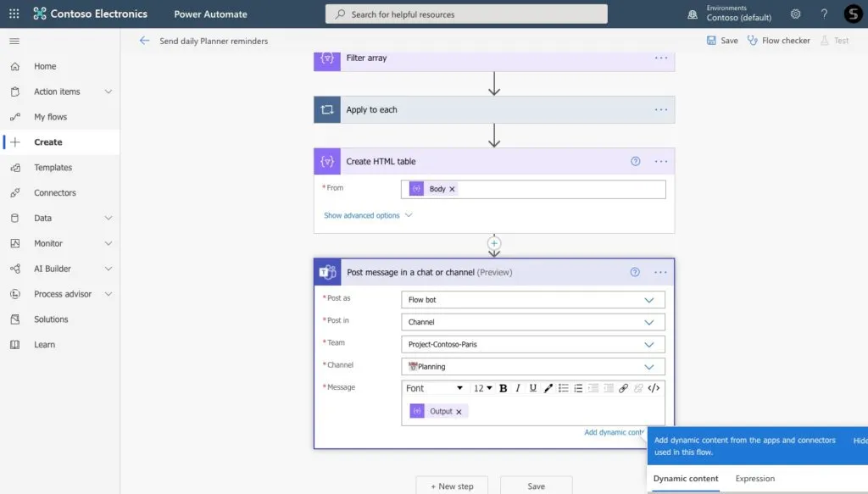Click the Add dynamic content link

[615, 432]
